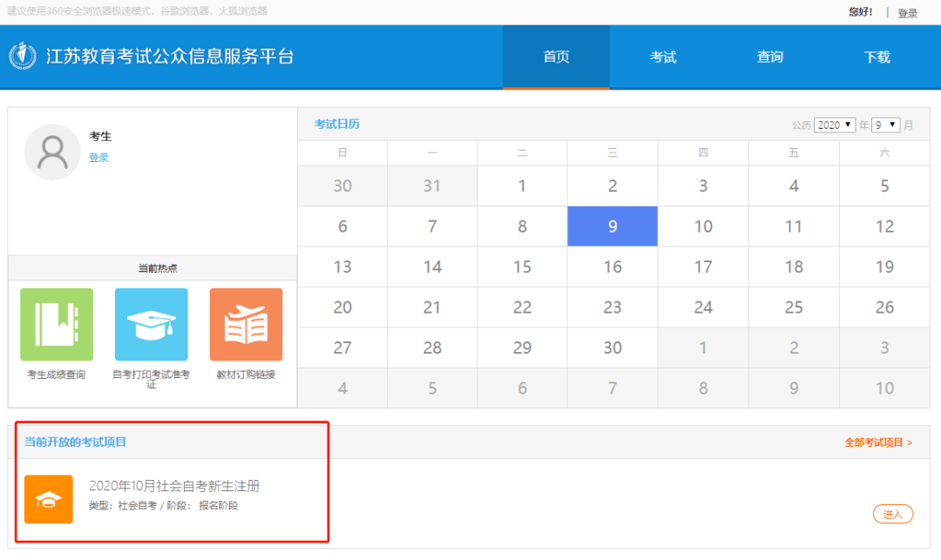Click the 当前热点 section header
Viewport: 941px width, 560px height.
152,268
